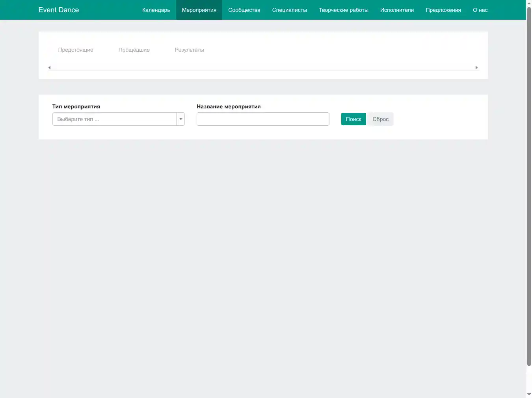Switch to the Предстоящие tab
532x398 pixels.
[x=76, y=50]
